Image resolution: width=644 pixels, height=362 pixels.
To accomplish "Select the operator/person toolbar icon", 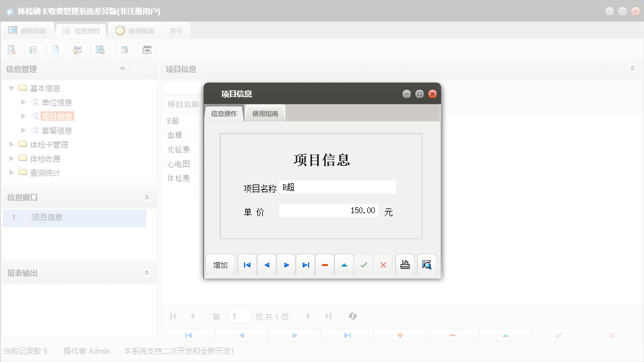I will [x=77, y=49].
